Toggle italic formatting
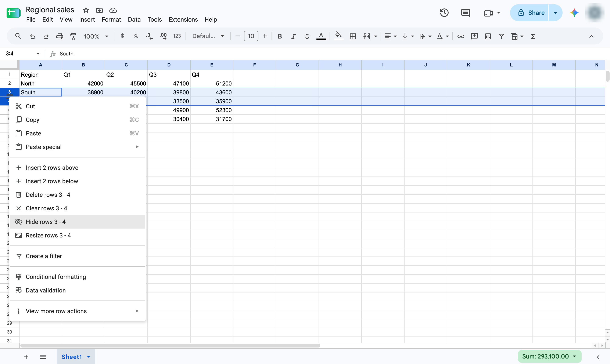610x364 pixels. tap(293, 36)
